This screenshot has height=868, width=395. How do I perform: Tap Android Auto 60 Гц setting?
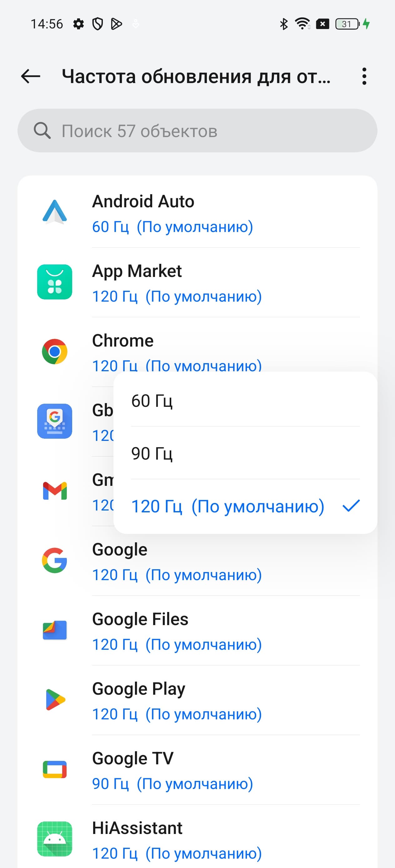point(172,227)
